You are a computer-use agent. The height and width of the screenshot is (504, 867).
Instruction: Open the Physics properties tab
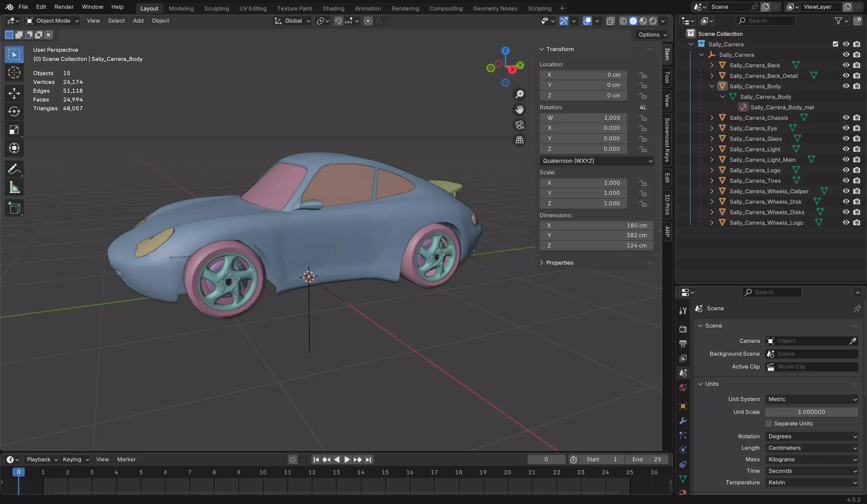(x=683, y=450)
